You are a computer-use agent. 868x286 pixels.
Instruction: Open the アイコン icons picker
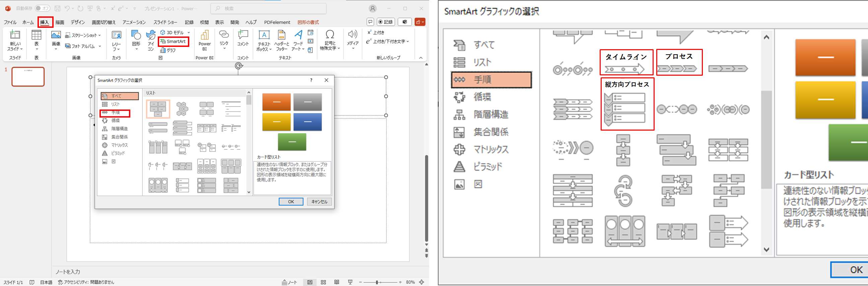[151, 41]
